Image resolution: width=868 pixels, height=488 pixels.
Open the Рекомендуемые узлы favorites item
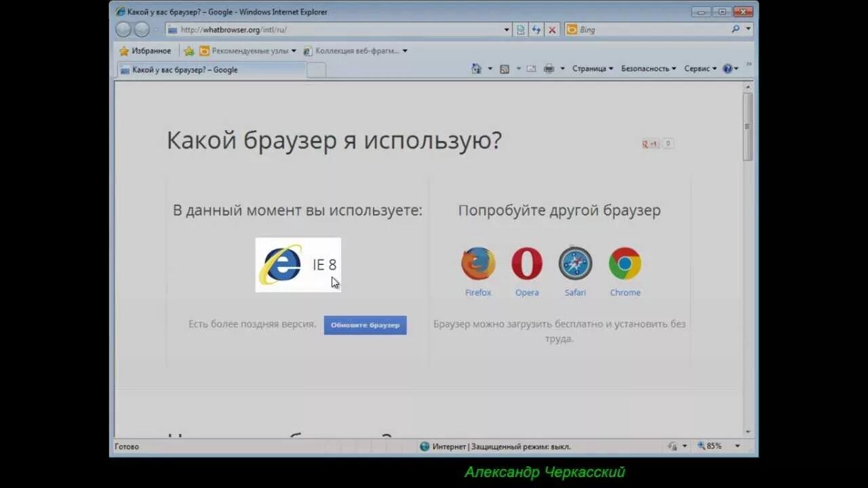[248, 51]
